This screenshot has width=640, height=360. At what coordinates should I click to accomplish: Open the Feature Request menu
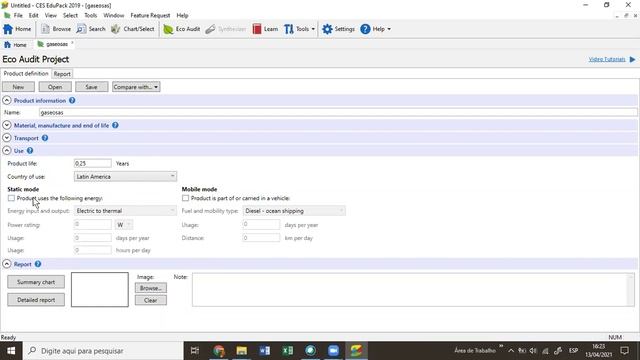[x=150, y=15]
